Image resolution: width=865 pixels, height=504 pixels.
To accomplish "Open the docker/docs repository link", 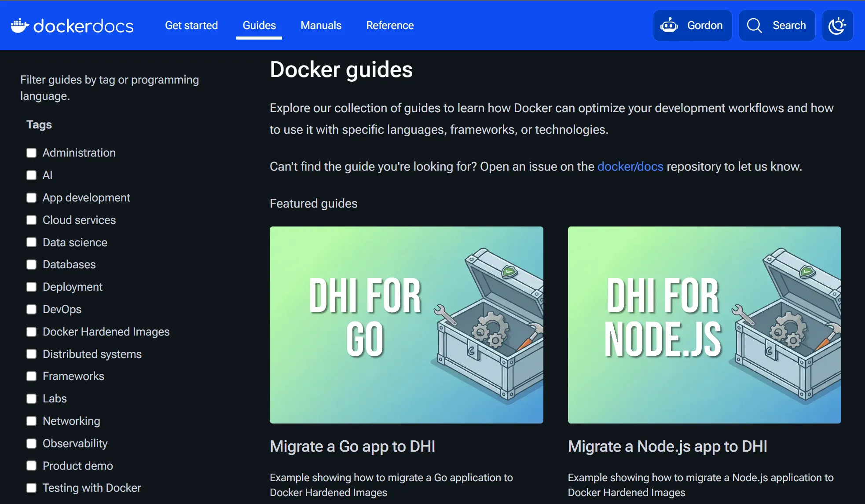I will 630,167.
